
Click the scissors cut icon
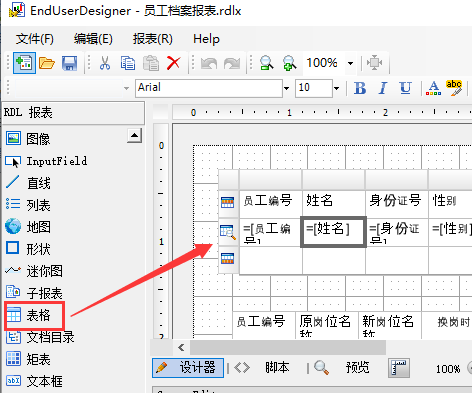tap(105, 63)
